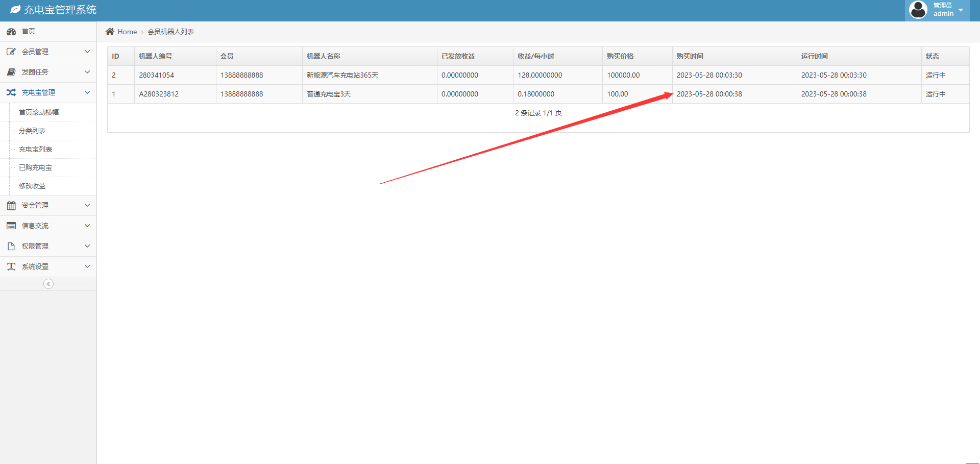Image resolution: width=980 pixels, height=464 pixels.
Task: Click purchase time 2023-05-28 00:00:38
Action: point(709,94)
